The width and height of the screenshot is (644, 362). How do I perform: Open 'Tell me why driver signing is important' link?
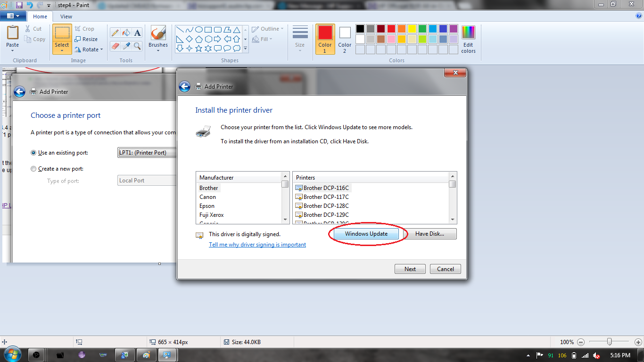[x=257, y=245]
